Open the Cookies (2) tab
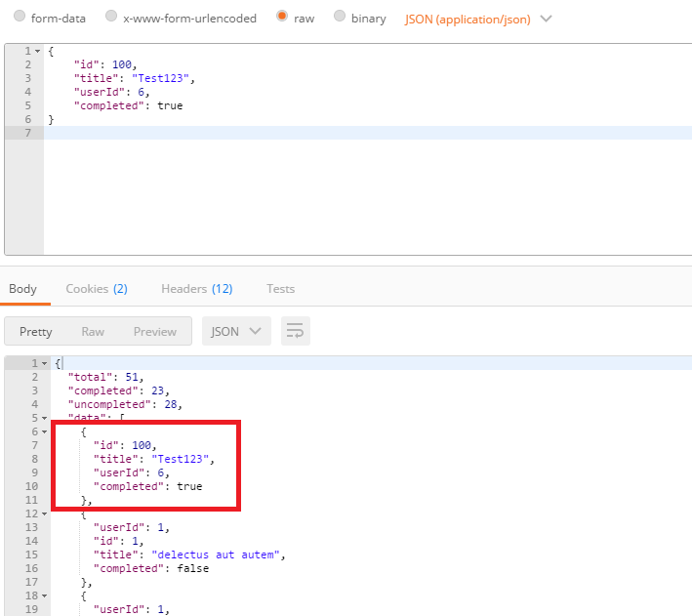Screen dimensions: 692x616 tap(97, 289)
